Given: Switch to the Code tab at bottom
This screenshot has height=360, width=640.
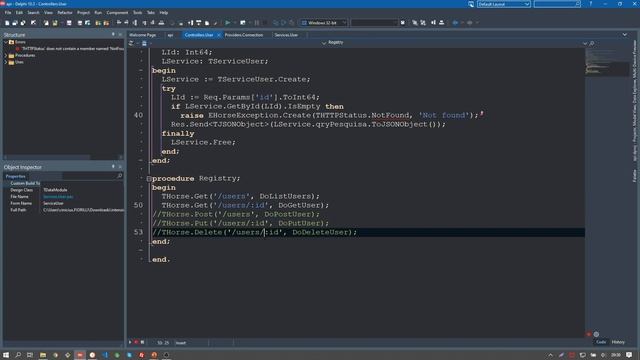Looking at the screenshot, I should click(x=601, y=342).
